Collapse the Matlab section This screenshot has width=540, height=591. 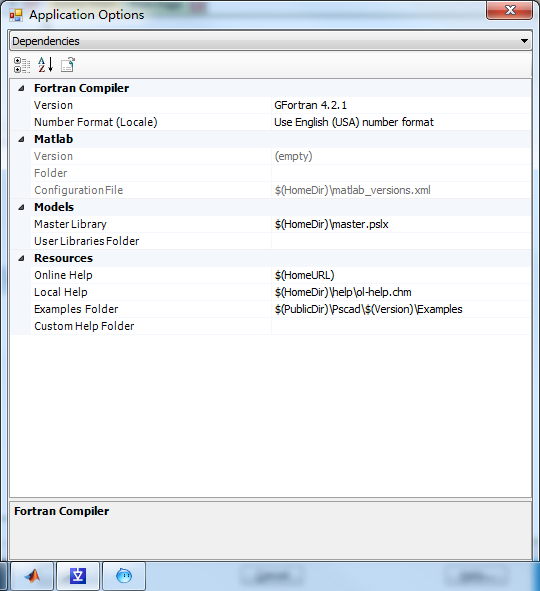[21, 139]
